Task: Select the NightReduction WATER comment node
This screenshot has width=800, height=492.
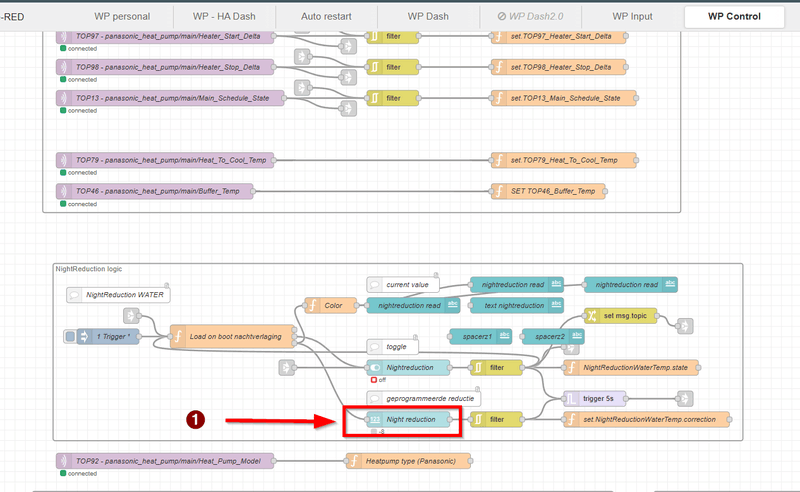Action: pyautogui.click(x=118, y=294)
